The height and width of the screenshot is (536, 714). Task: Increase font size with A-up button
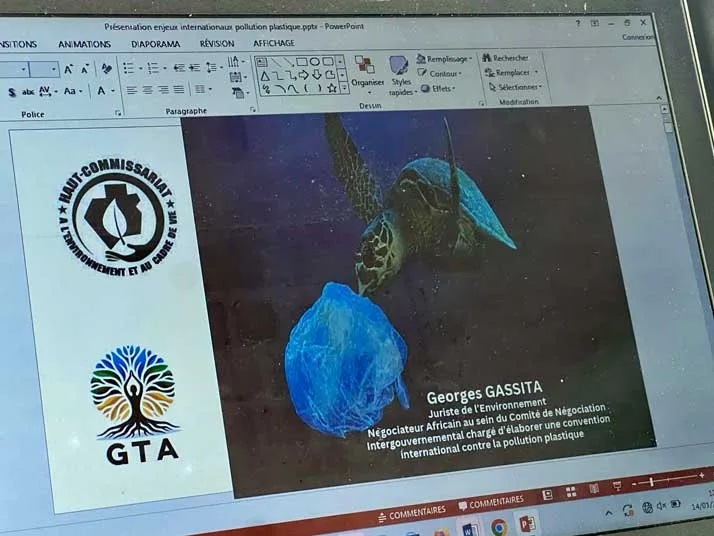pos(68,69)
